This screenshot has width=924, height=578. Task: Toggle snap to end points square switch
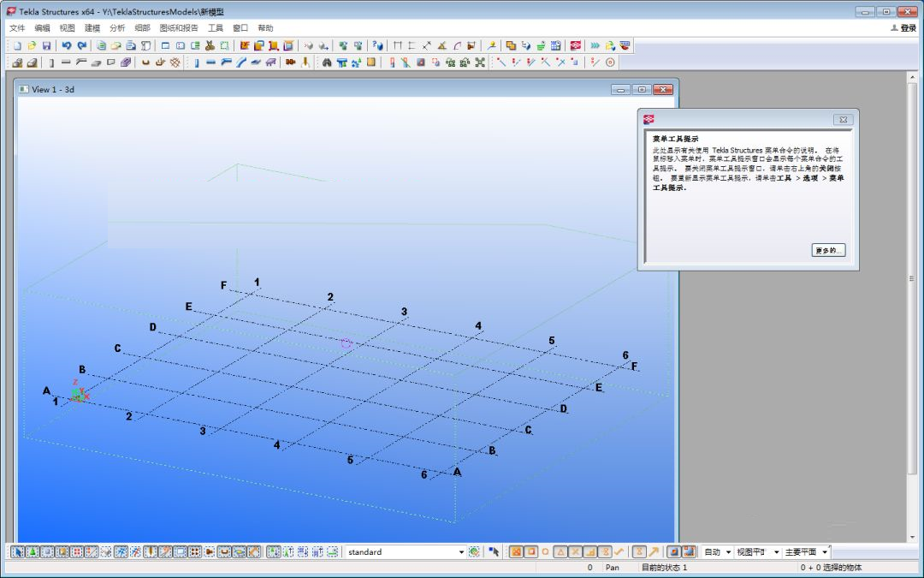point(531,552)
